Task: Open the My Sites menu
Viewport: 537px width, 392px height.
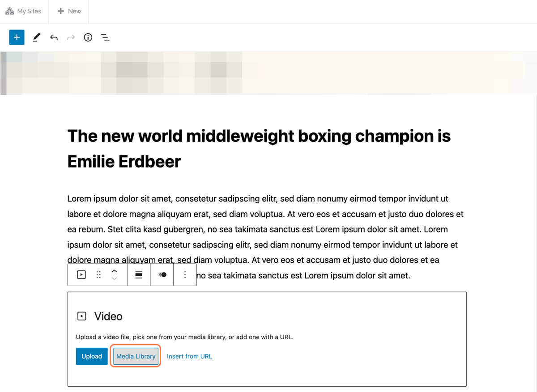Action: [x=23, y=11]
